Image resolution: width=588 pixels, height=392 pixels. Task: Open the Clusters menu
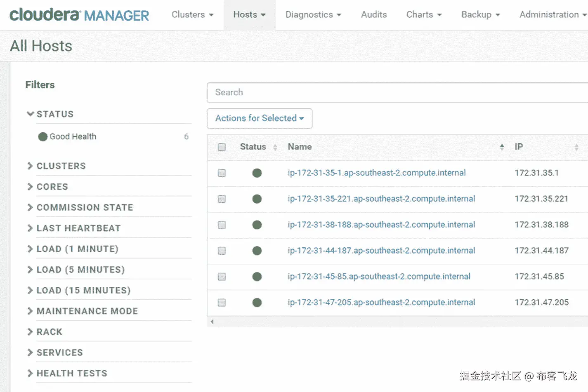click(x=193, y=15)
